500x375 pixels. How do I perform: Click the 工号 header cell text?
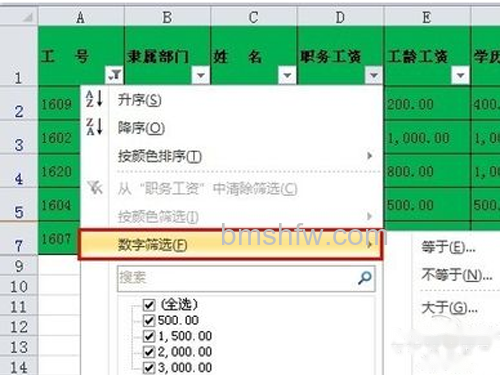click(65, 56)
